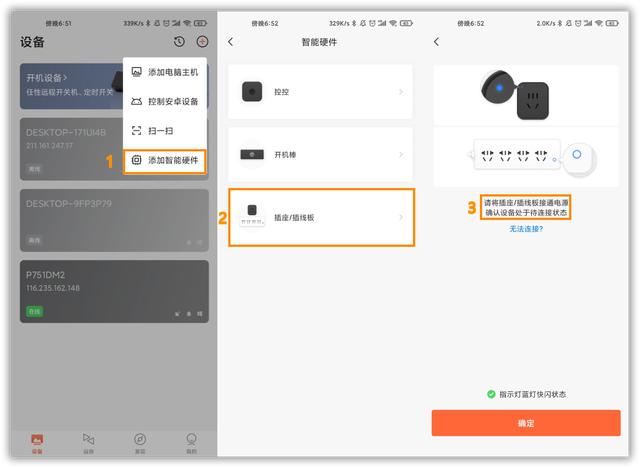
Task: Choose 扫一扫 scan option
Action: (x=165, y=131)
